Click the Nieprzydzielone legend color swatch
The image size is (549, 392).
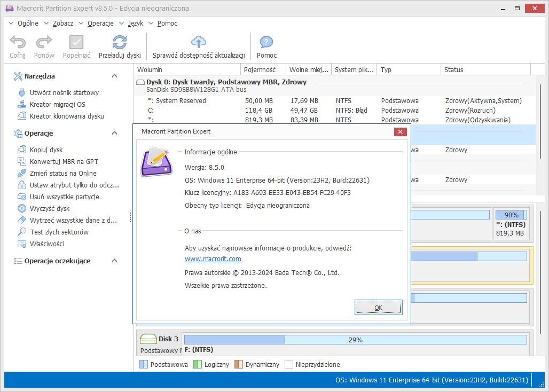pyautogui.click(x=289, y=364)
